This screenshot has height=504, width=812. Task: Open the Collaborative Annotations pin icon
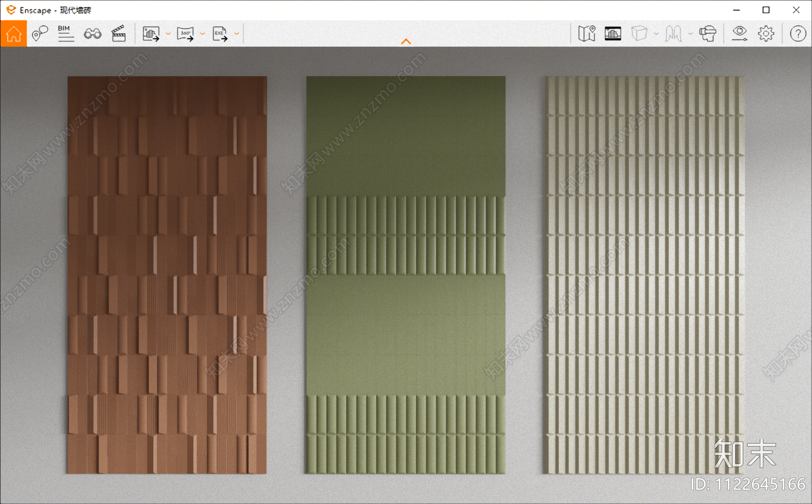point(40,34)
